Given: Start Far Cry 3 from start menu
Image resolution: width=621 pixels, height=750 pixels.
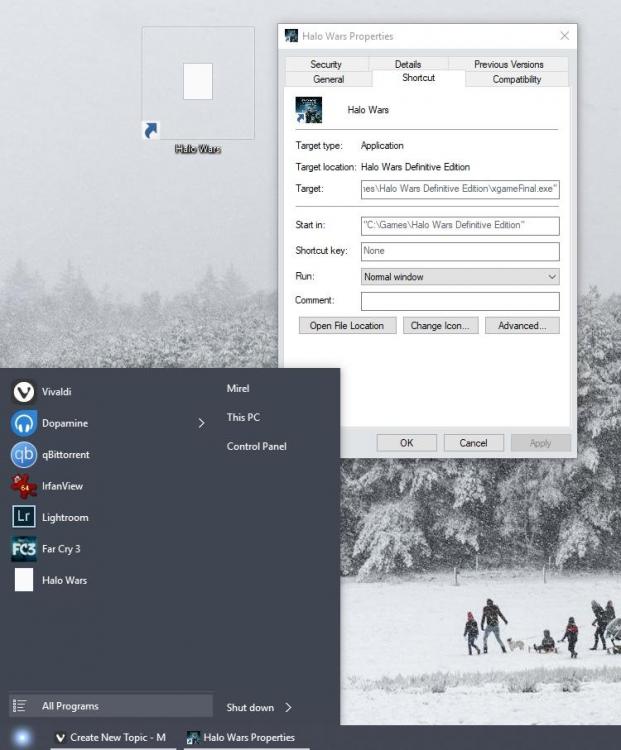Looking at the screenshot, I should [x=60, y=549].
